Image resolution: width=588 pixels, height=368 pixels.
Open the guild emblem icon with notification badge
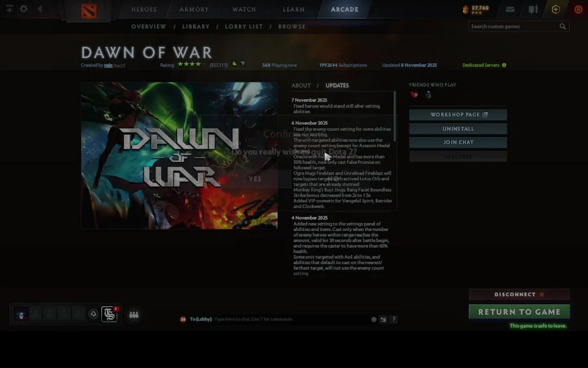coord(110,314)
